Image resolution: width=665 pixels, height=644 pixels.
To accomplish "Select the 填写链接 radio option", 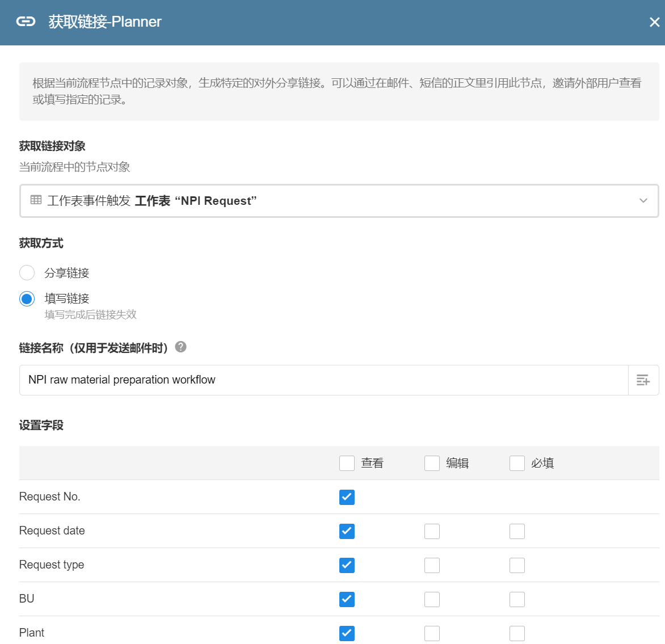I will (x=27, y=298).
